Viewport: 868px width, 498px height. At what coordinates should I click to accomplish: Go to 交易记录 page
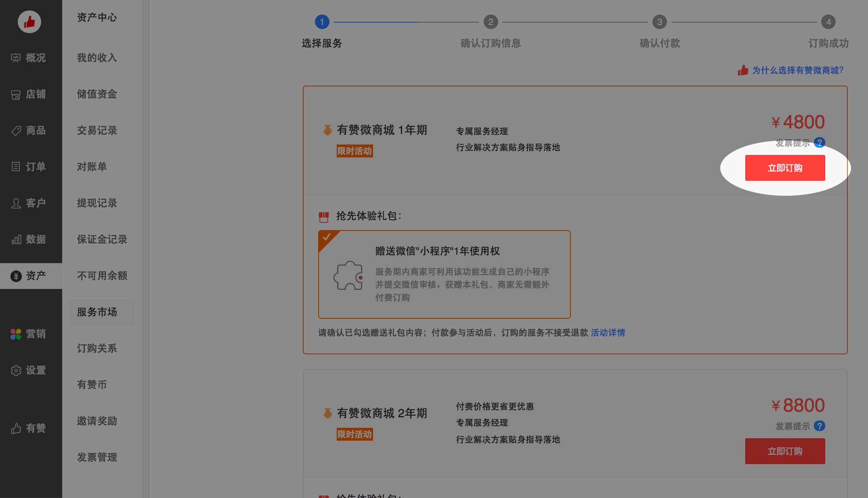click(x=97, y=130)
